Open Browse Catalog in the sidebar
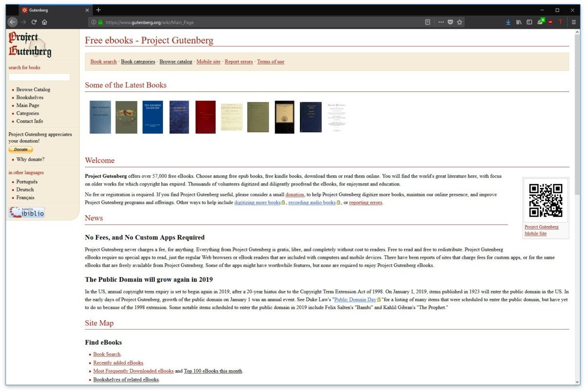Image resolution: width=586 pixels, height=392 pixels. [x=33, y=90]
